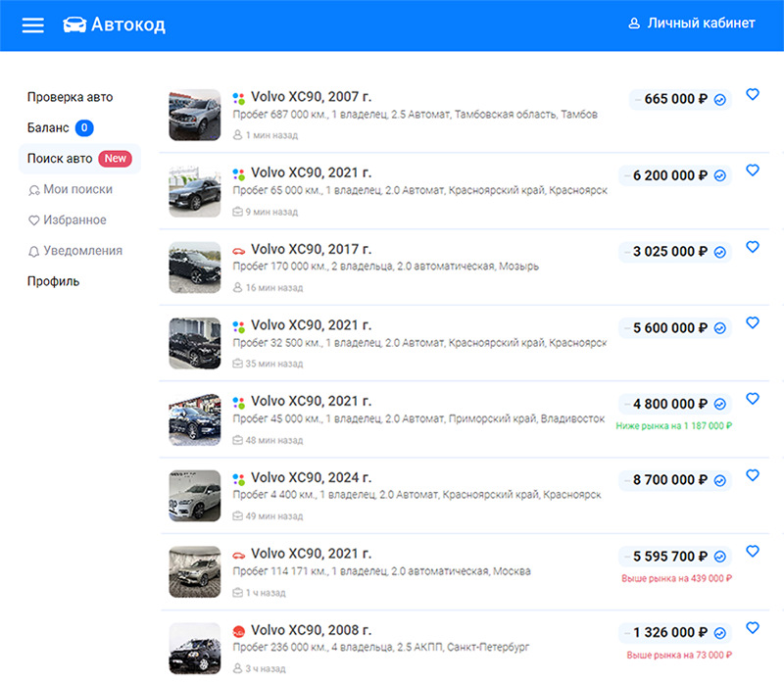Favorite the 3 025 000 ₽ Volvo listing
The width and height of the screenshot is (784, 683).
click(x=753, y=247)
